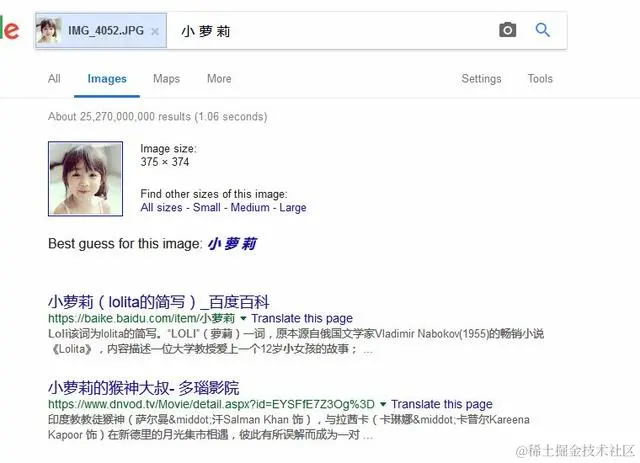Switch to the All tab
Image resolution: width=640 pixels, height=463 pixels.
coord(54,79)
